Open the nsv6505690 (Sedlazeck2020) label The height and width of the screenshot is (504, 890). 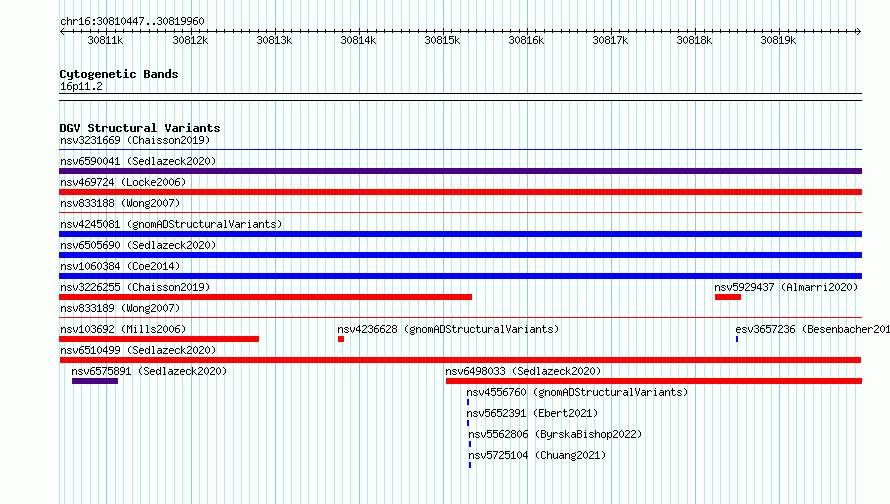[138, 245]
